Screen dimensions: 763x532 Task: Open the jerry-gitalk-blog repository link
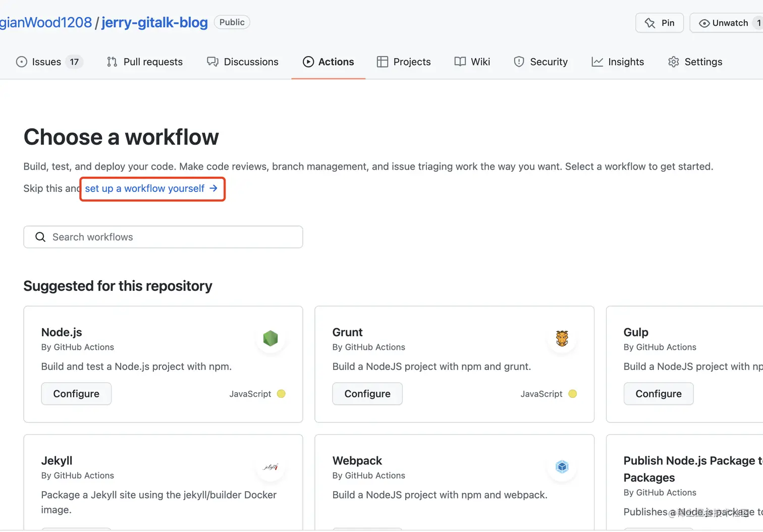[x=154, y=22]
